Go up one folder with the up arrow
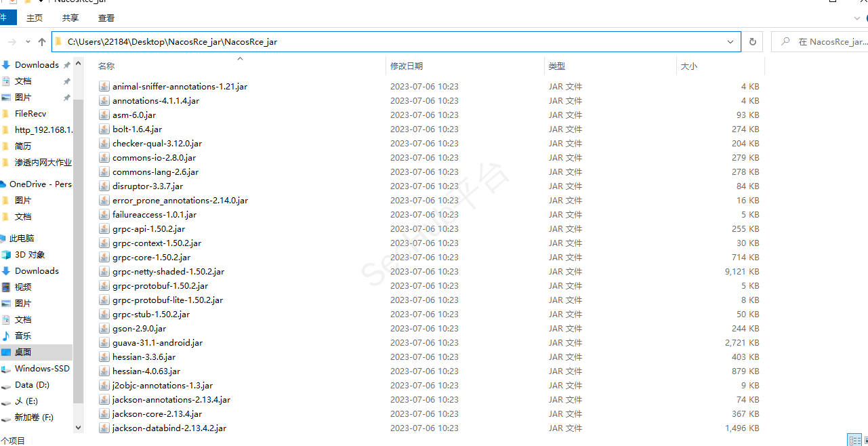This screenshot has height=446, width=868. coord(42,42)
